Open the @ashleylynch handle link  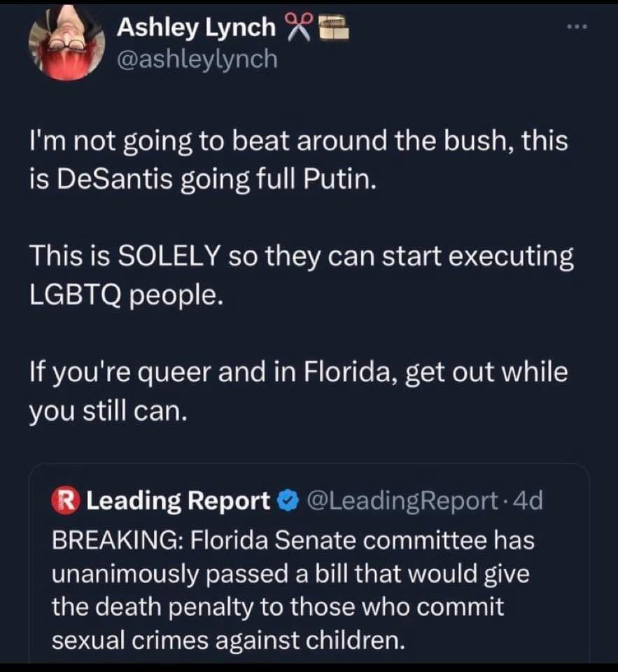pyautogui.click(x=197, y=59)
